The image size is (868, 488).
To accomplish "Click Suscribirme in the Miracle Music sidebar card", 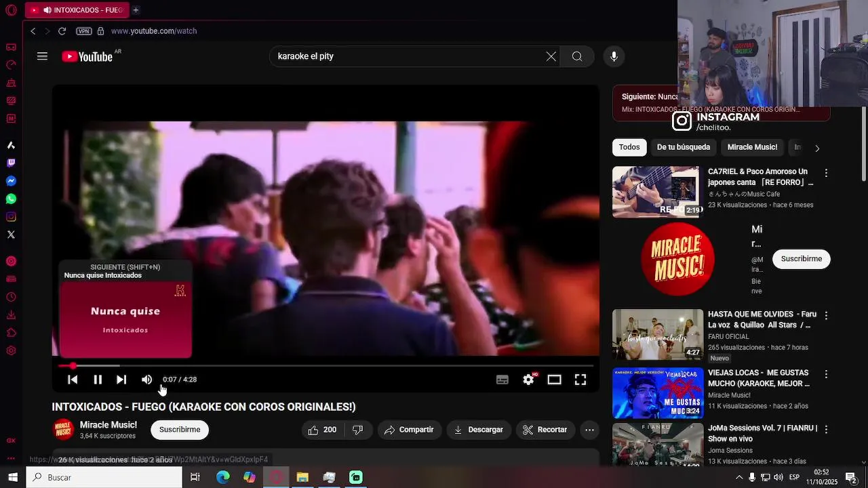I will 802,259.
